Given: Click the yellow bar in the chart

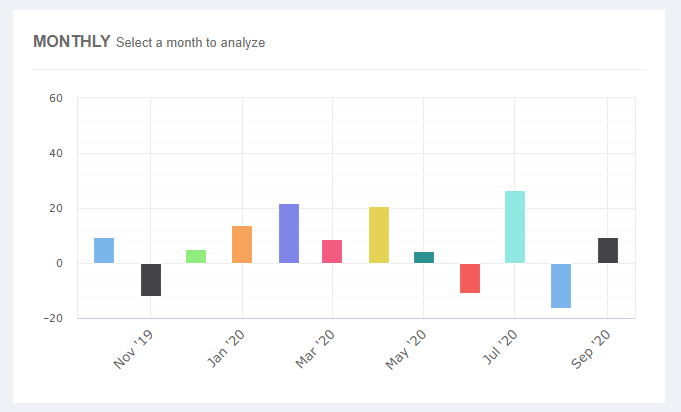Looking at the screenshot, I should coord(379,235).
